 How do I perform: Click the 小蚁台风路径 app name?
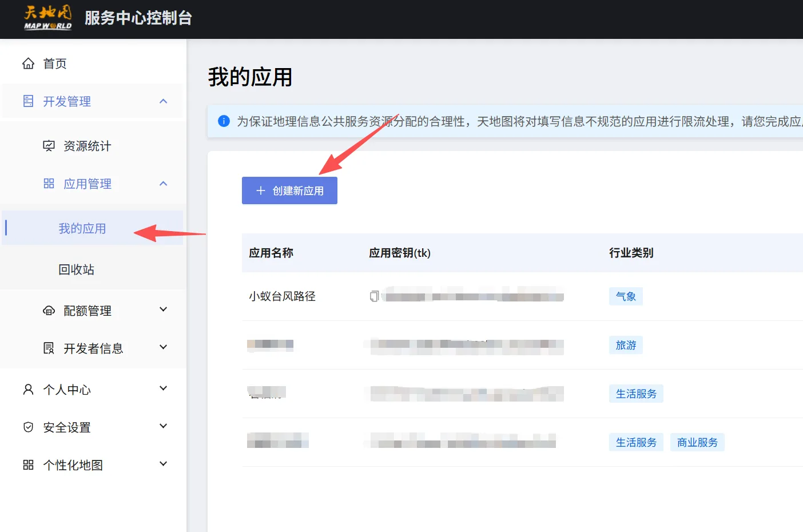(283, 296)
